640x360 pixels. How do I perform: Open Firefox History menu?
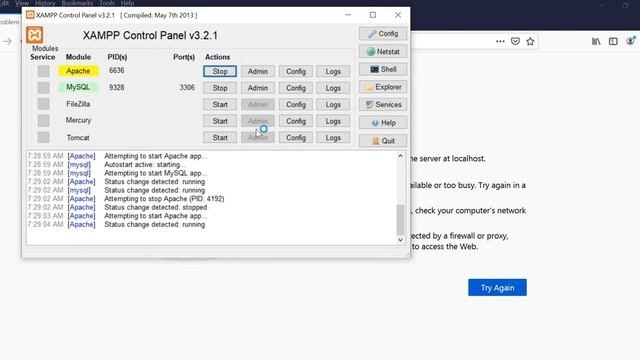click(x=45, y=3)
